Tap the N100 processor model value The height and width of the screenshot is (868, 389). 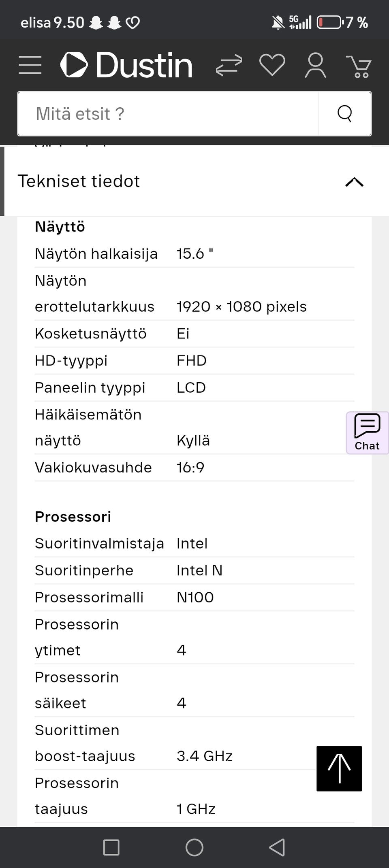[195, 598]
